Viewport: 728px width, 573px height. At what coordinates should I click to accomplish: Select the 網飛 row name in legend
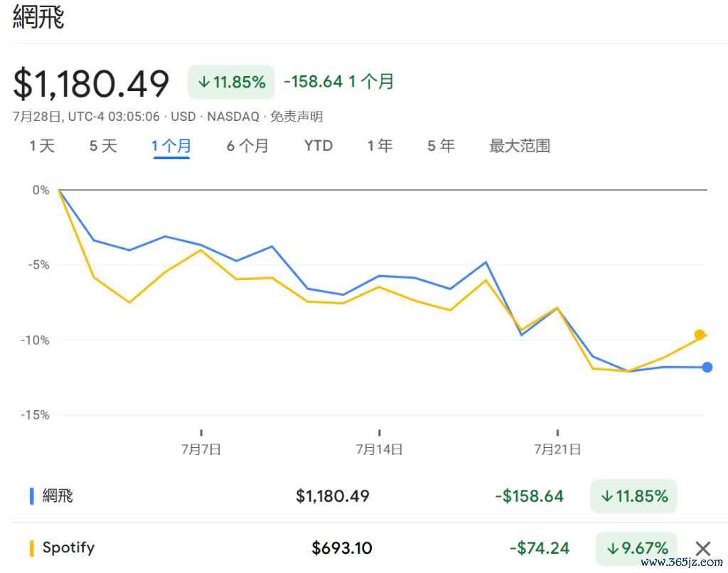click(58, 496)
